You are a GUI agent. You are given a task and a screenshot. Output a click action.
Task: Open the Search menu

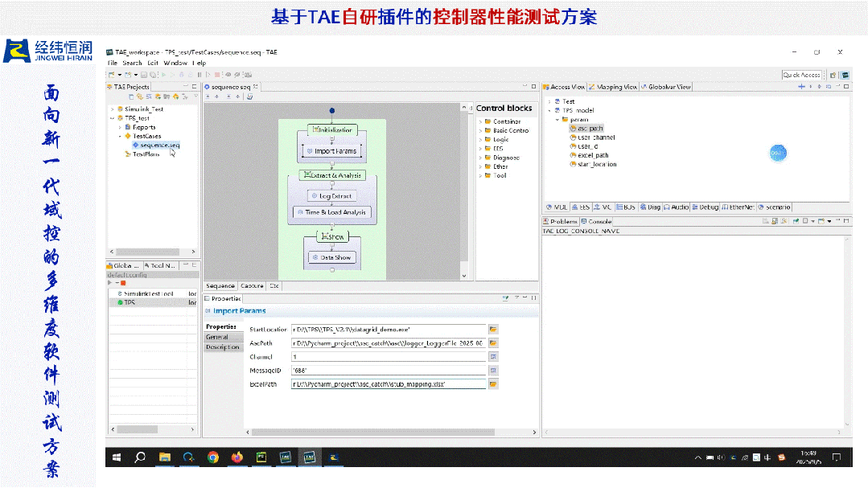(x=132, y=63)
